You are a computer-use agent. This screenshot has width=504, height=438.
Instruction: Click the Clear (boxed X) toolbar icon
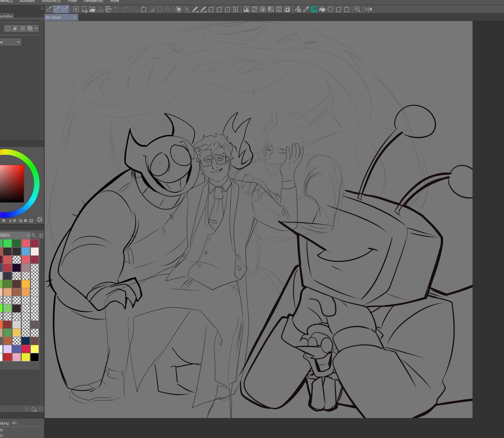pyautogui.click(x=76, y=9)
